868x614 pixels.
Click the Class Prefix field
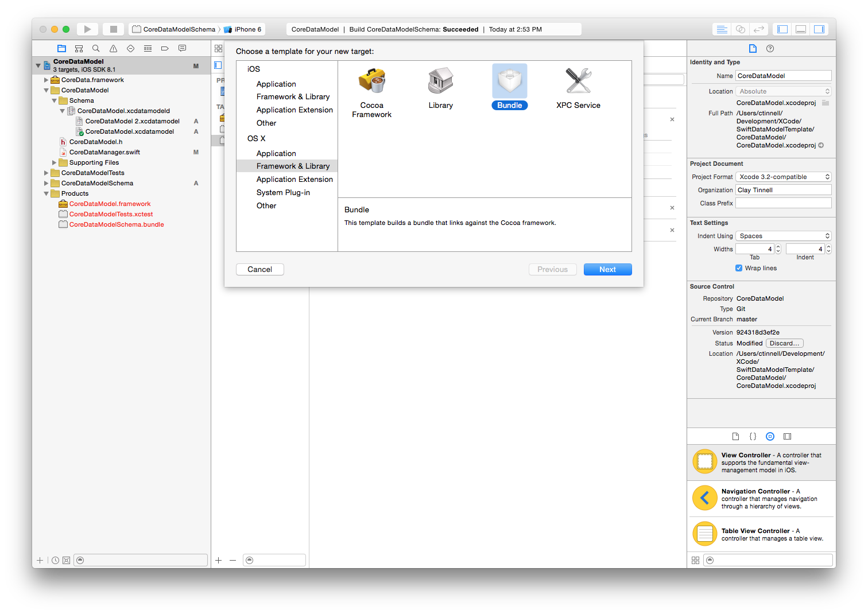click(x=784, y=203)
